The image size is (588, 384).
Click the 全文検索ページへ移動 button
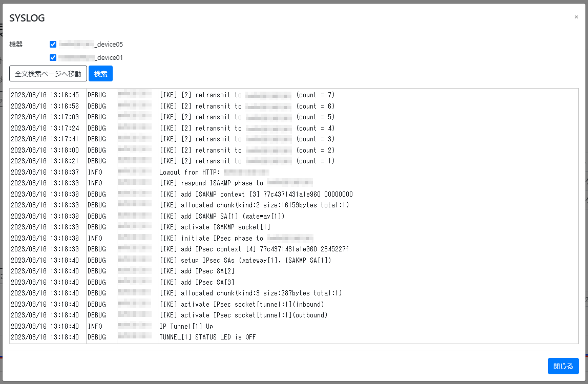(48, 73)
